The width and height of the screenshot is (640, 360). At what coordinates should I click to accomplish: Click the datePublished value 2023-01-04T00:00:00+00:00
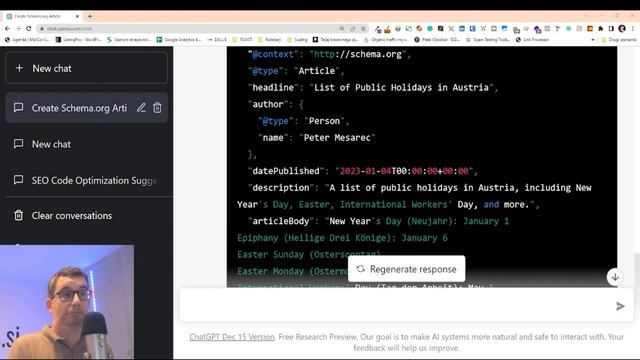click(x=404, y=171)
